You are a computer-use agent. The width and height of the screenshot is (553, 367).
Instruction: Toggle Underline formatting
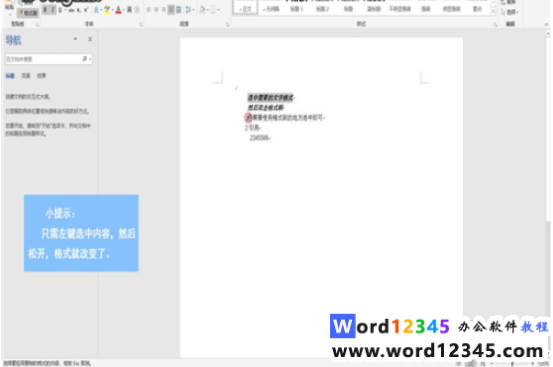[x=60, y=10]
